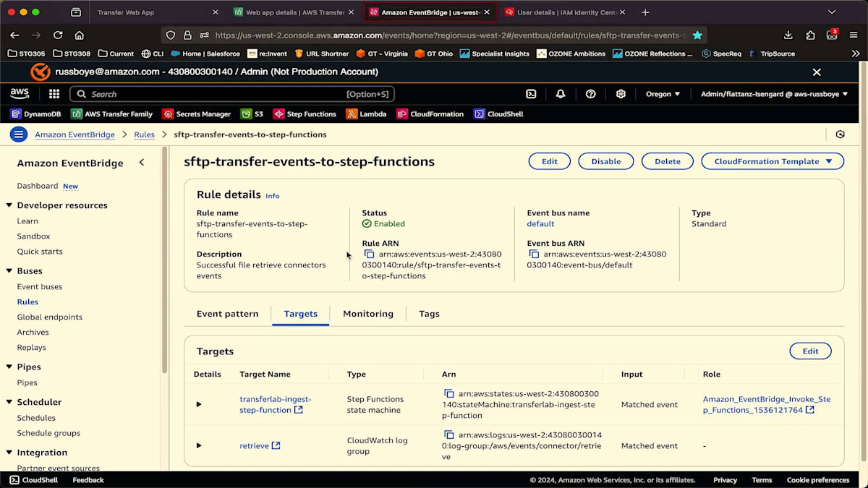Viewport: 868px width, 488px height.
Task: Open the console settings gear
Action: (x=621, y=94)
